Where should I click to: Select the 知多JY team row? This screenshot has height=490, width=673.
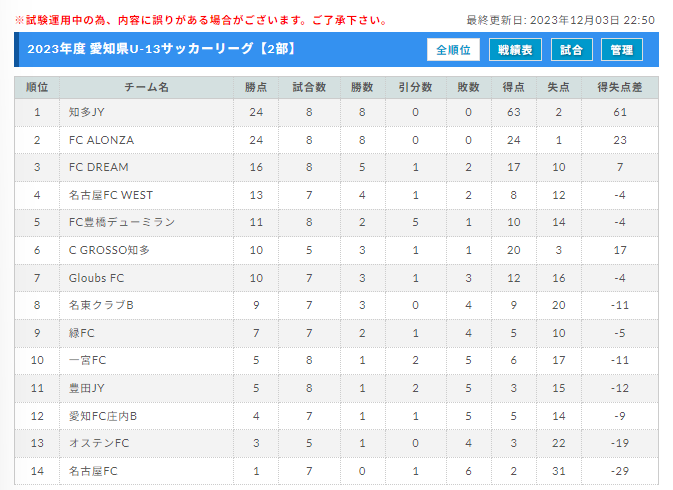tap(336, 112)
